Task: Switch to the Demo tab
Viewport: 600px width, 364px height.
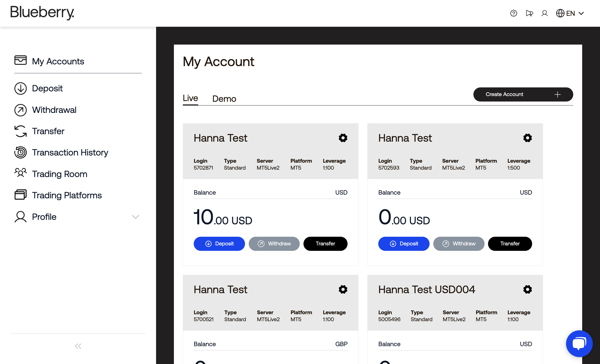Action: (224, 99)
